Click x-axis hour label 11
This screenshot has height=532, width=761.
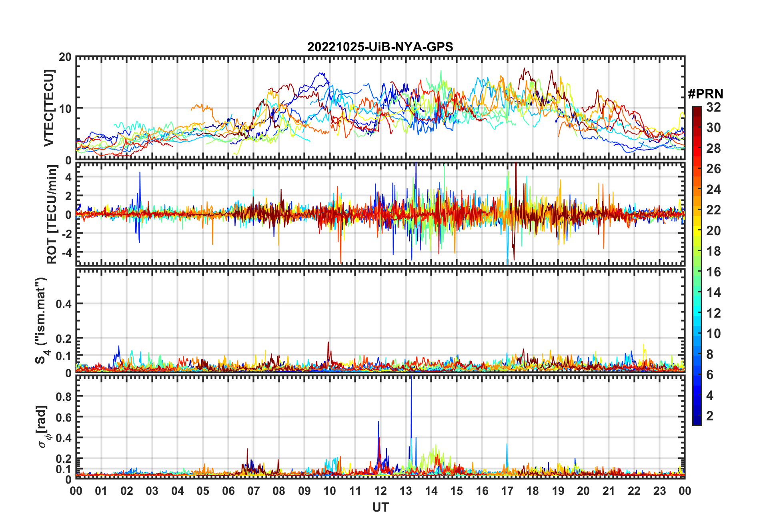click(x=355, y=491)
